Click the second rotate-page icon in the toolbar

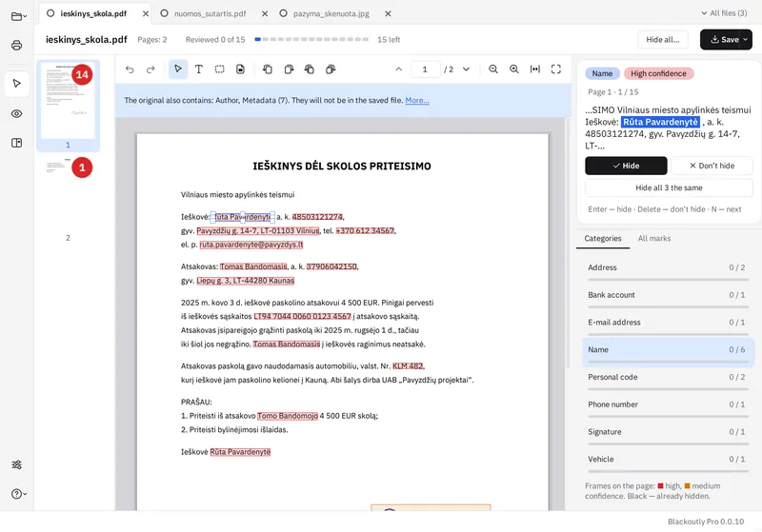pos(289,69)
